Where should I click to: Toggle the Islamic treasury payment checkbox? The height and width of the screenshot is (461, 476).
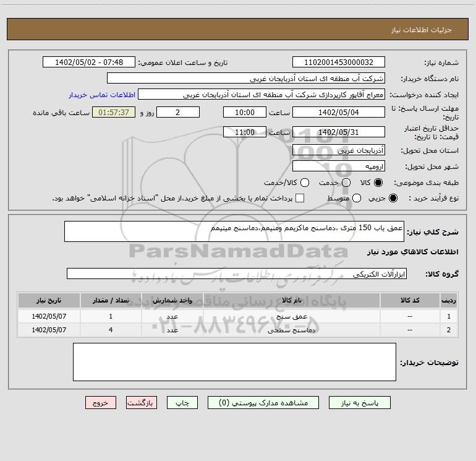tap(300, 198)
